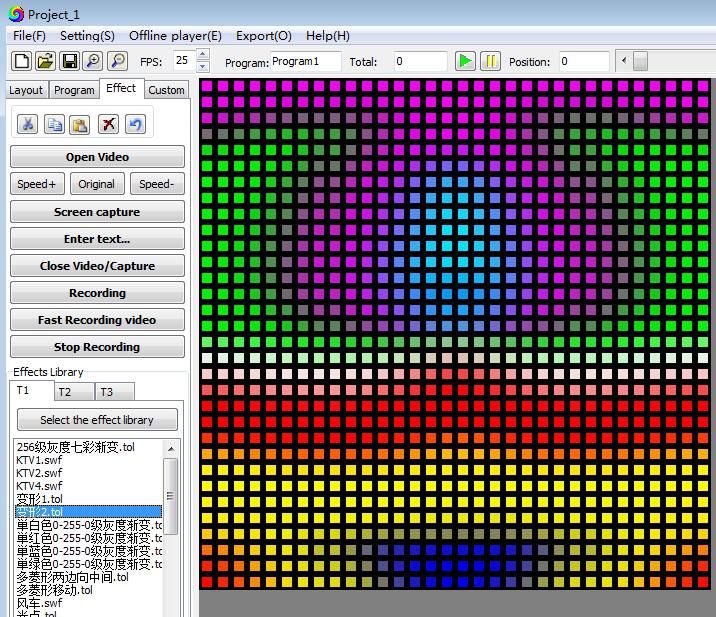Select KTV1.swf in effects list

[x=89, y=460]
